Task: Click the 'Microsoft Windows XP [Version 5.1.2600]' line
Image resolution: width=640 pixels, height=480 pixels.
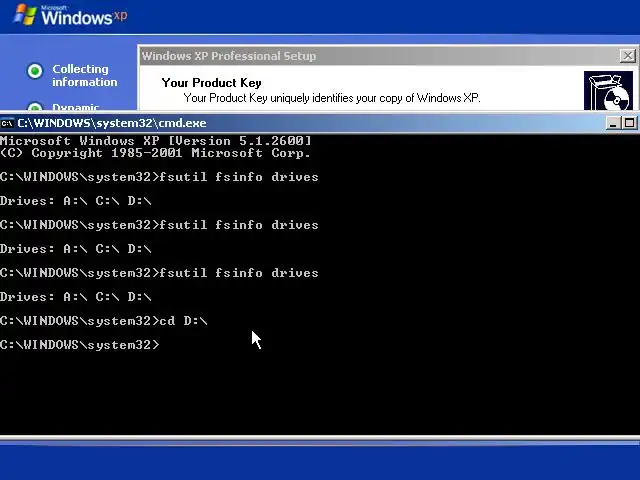Action: [156, 141]
